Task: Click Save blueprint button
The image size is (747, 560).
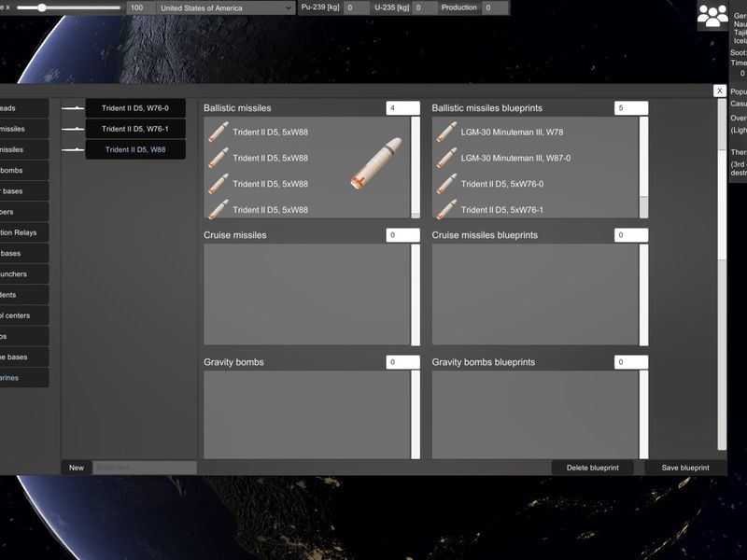Action: pos(685,468)
